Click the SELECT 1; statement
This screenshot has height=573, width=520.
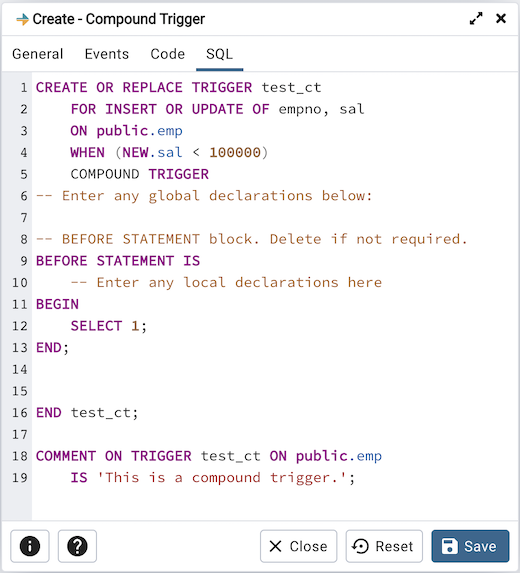pyautogui.click(x=109, y=326)
